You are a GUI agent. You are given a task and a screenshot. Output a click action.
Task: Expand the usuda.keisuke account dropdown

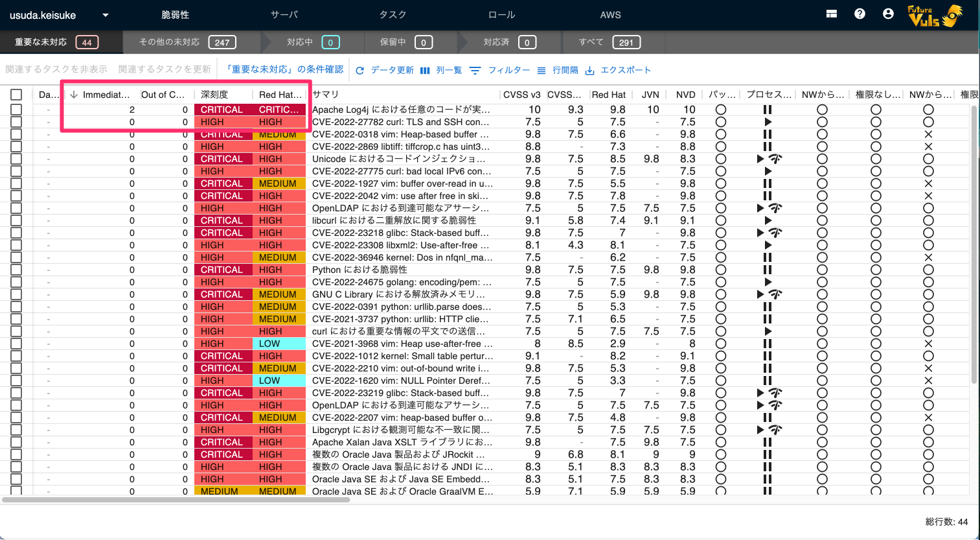coord(106,15)
